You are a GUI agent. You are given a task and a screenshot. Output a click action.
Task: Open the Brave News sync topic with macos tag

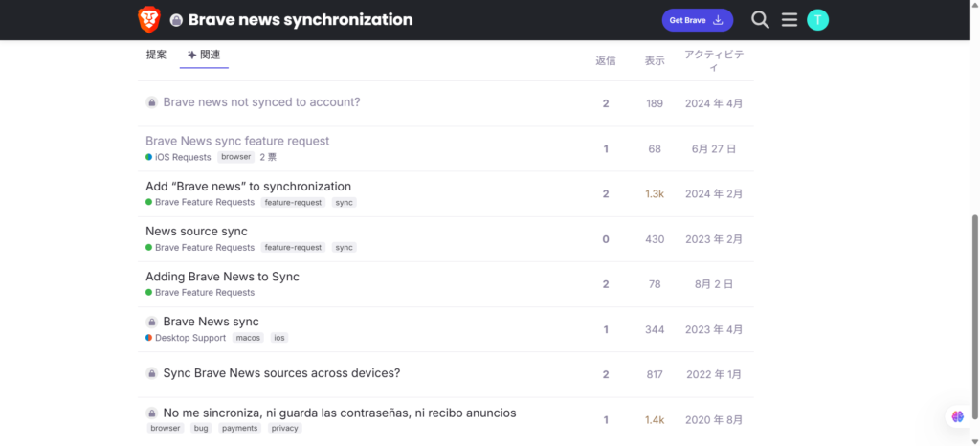coord(211,322)
